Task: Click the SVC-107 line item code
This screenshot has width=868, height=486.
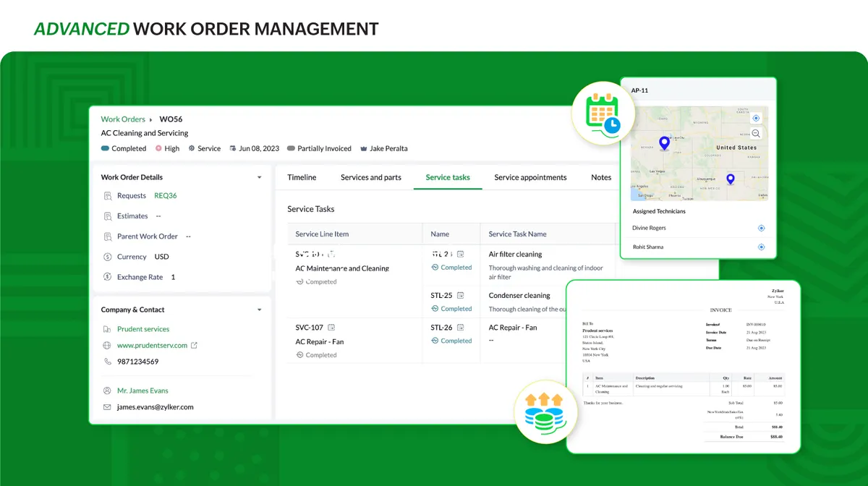Action: (310, 328)
